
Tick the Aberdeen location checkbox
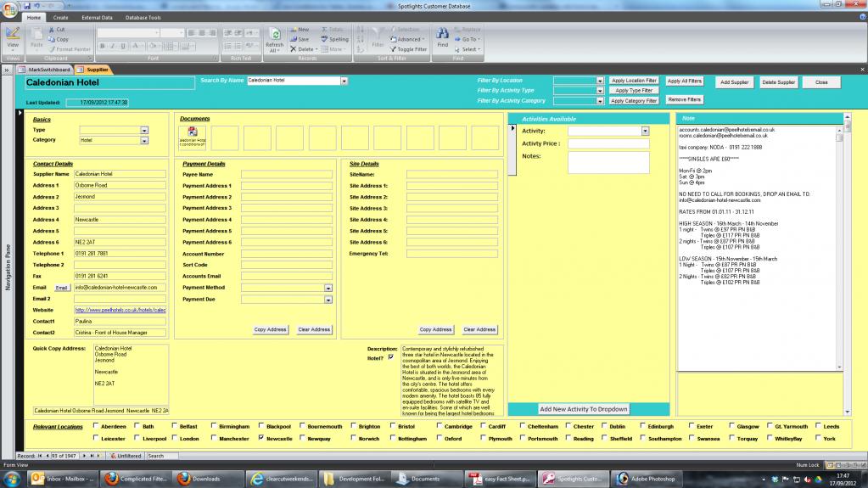click(x=94, y=426)
